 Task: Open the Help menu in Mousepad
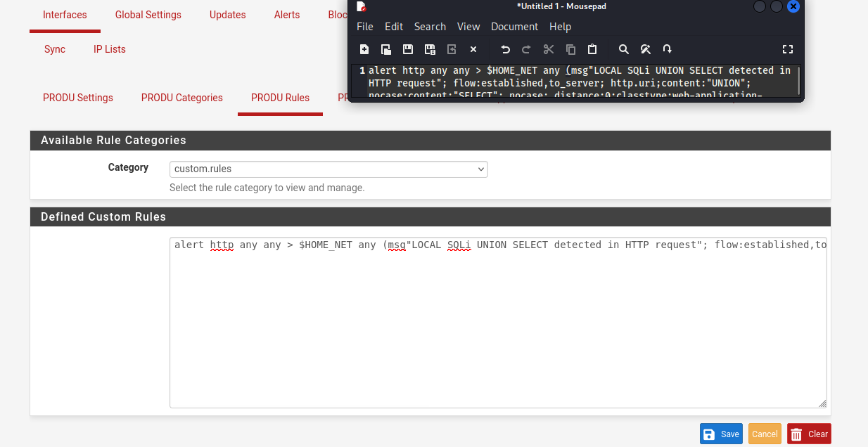(561, 27)
